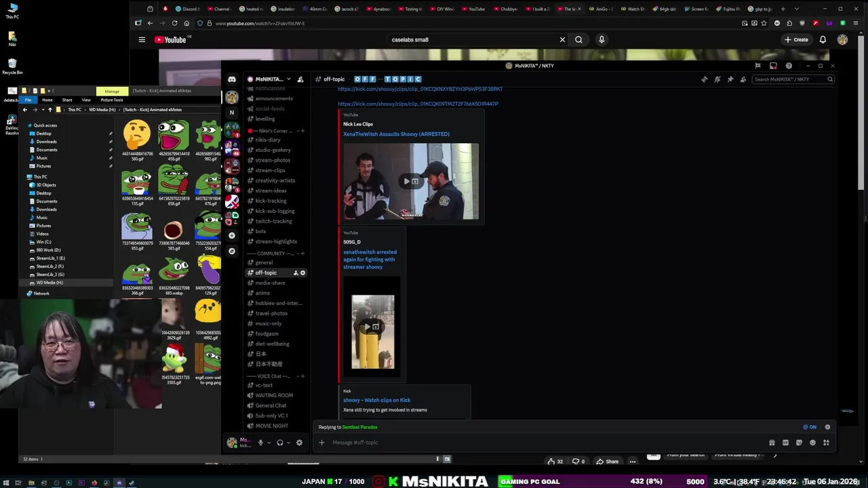Toggle the @ ON reply mention
Image resolution: width=868 pixels, height=488 pixels.
coord(810,427)
